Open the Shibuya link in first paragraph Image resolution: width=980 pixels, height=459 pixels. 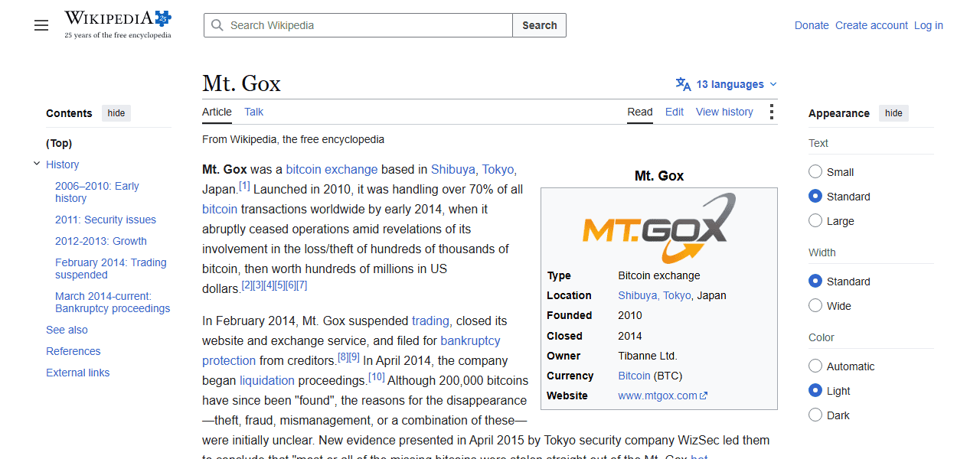pyautogui.click(x=453, y=169)
